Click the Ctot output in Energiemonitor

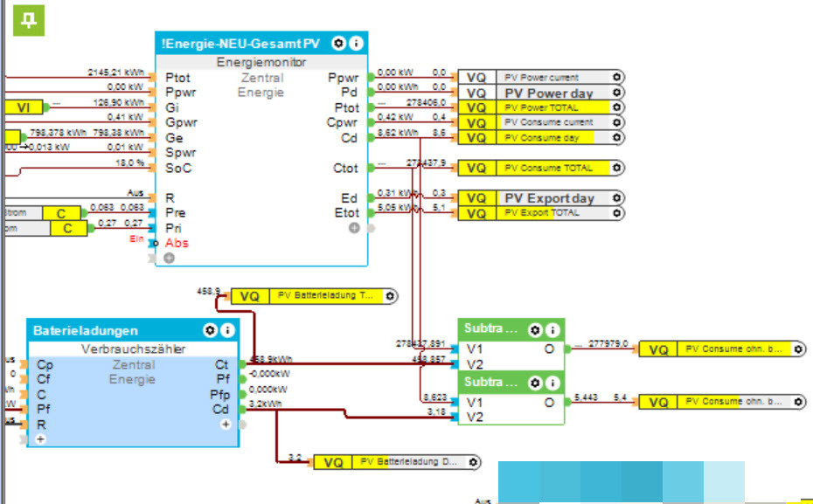345,169
